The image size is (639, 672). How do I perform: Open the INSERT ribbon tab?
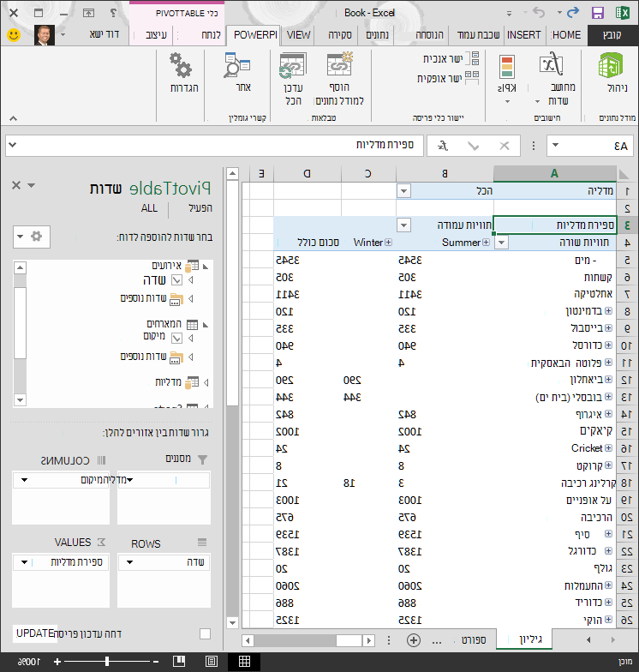click(x=524, y=34)
